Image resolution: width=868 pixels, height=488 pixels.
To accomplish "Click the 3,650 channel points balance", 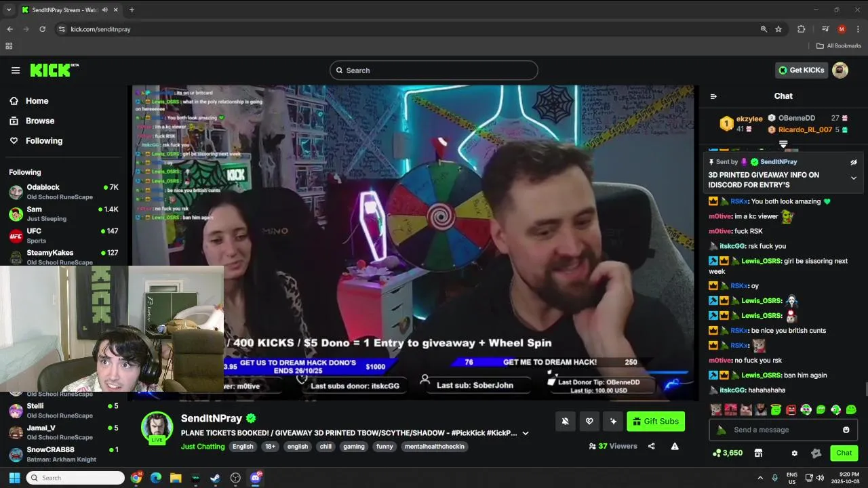I will 728,453.
